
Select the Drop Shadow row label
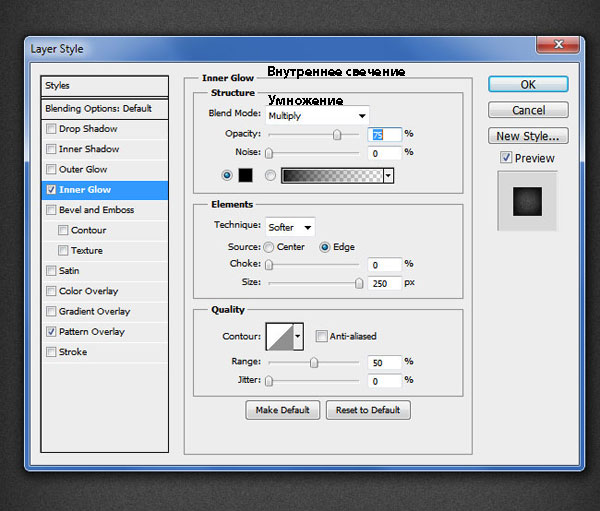(x=88, y=129)
